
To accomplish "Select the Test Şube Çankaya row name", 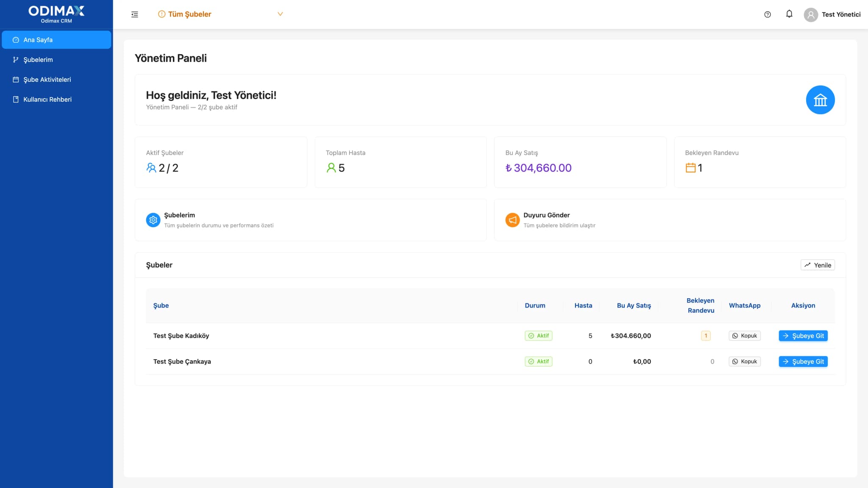I will pos(182,362).
